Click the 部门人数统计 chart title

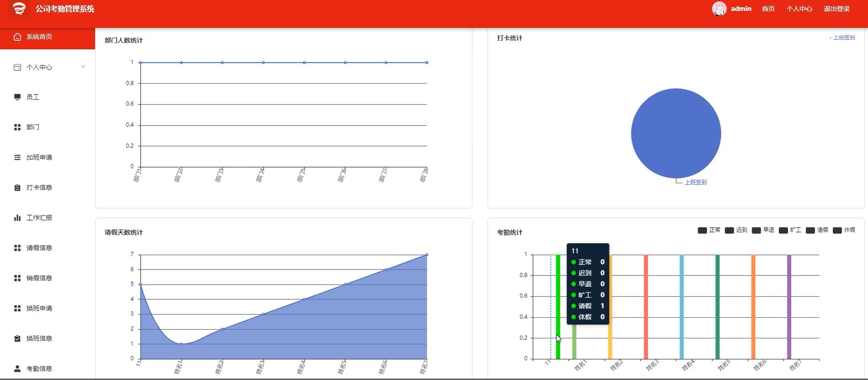coord(123,40)
